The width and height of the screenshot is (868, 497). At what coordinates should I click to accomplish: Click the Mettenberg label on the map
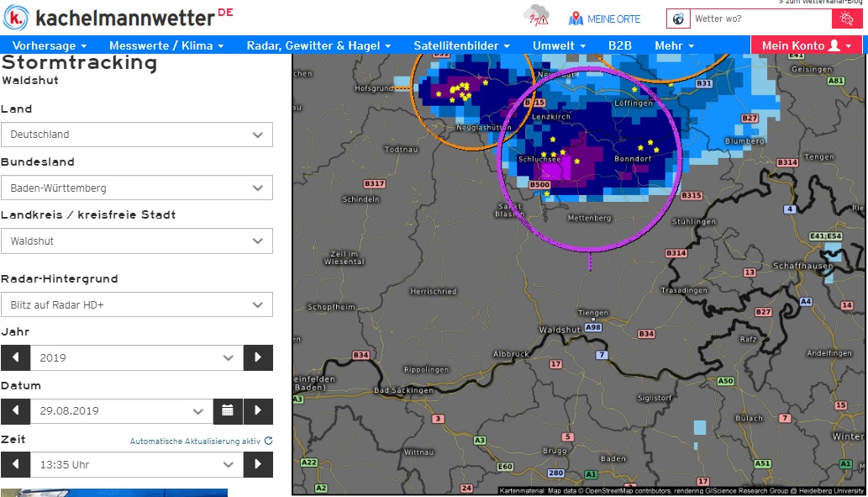point(590,218)
